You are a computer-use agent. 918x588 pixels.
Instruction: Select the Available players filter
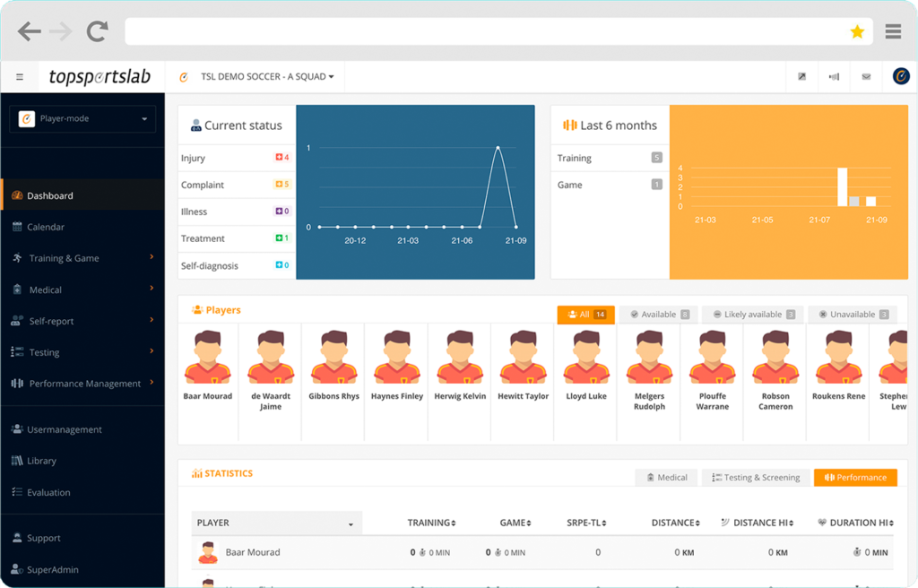[x=658, y=314]
